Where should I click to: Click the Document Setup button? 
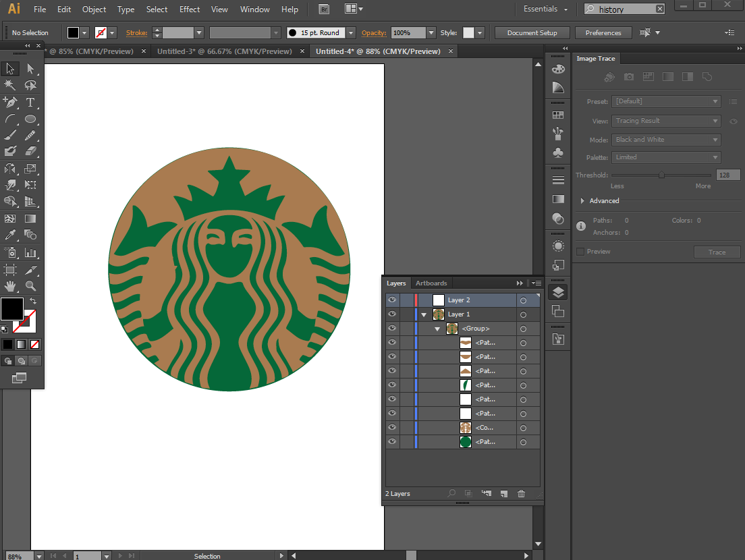coord(532,33)
